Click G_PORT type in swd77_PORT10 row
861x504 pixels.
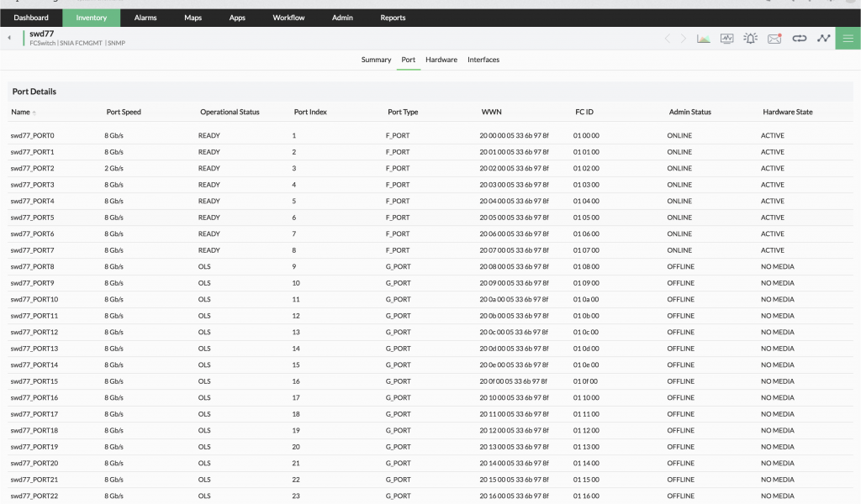398,299
